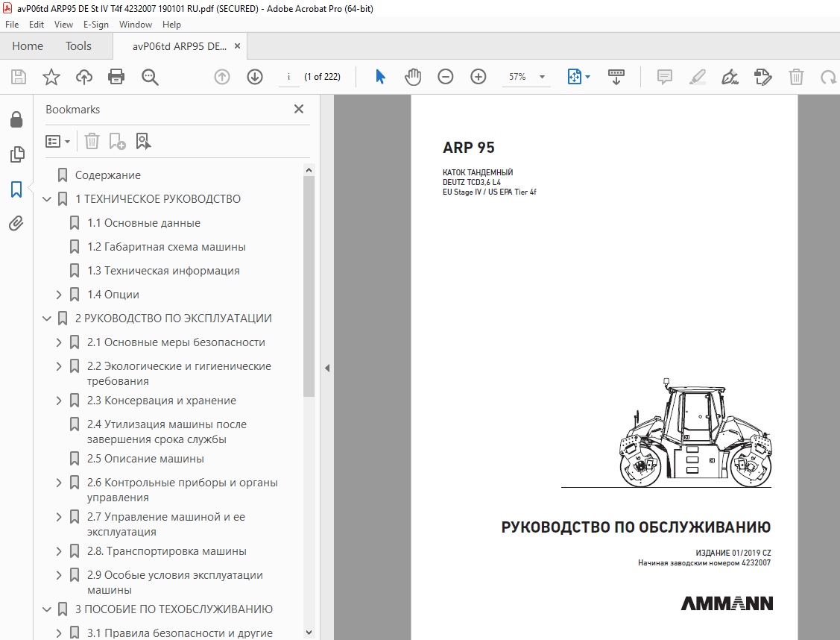Image resolution: width=840 pixels, height=640 pixels.
Task: Click the Delete page trash icon in toolbar
Action: click(796, 77)
